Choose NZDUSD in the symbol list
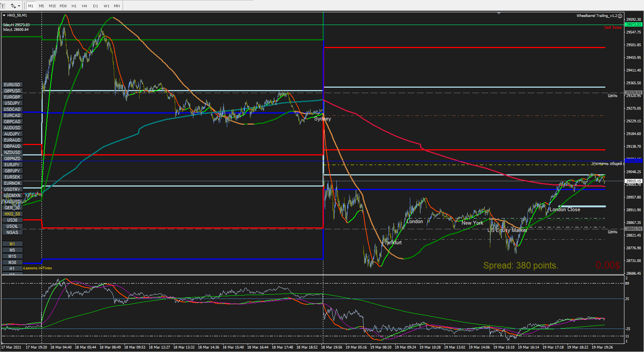Viewport: 644px width, 352px height. click(x=12, y=152)
